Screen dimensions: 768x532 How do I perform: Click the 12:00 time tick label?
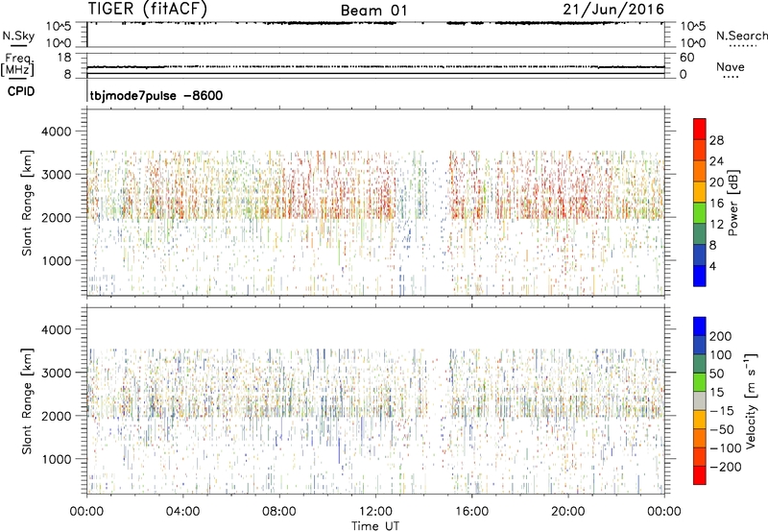point(375,512)
